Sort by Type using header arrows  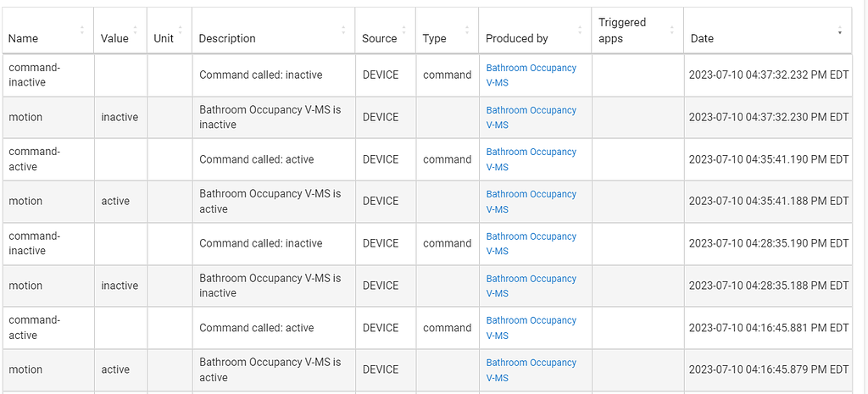pyautogui.click(x=467, y=31)
